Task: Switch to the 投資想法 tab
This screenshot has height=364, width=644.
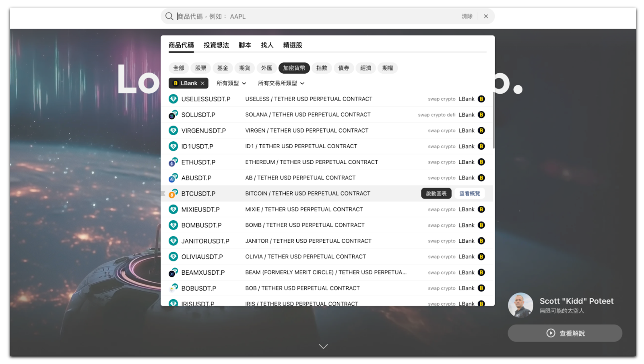Action: coord(216,45)
